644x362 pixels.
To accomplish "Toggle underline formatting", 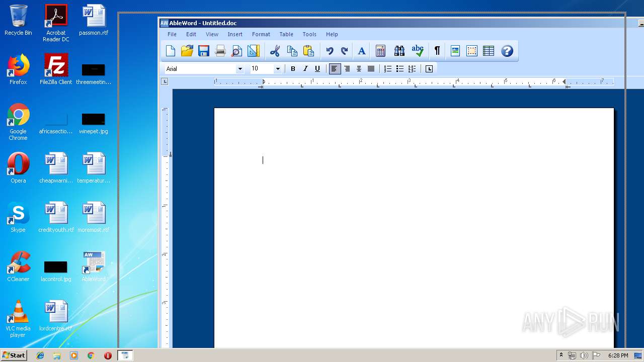I will tap(317, 69).
